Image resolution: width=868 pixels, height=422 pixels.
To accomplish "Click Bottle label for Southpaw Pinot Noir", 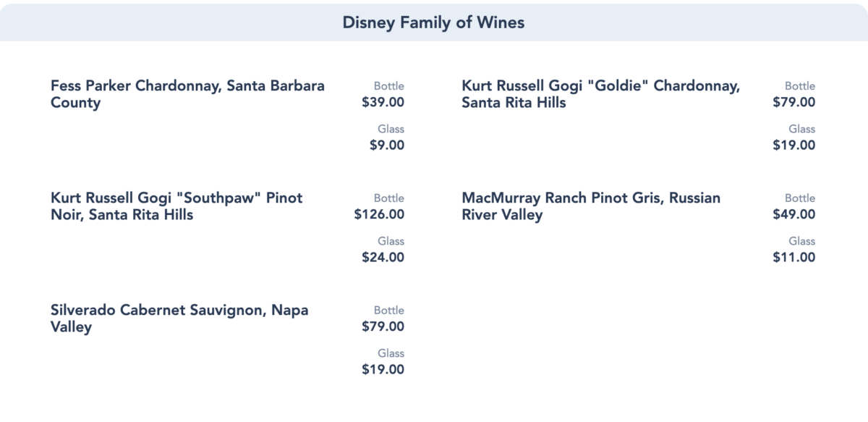I will [389, 198].
